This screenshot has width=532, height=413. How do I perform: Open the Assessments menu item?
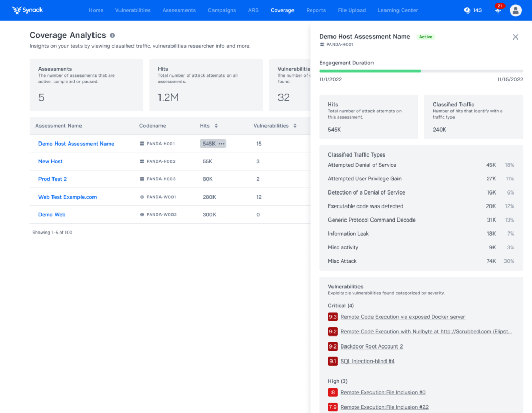[x=179, y=10]
